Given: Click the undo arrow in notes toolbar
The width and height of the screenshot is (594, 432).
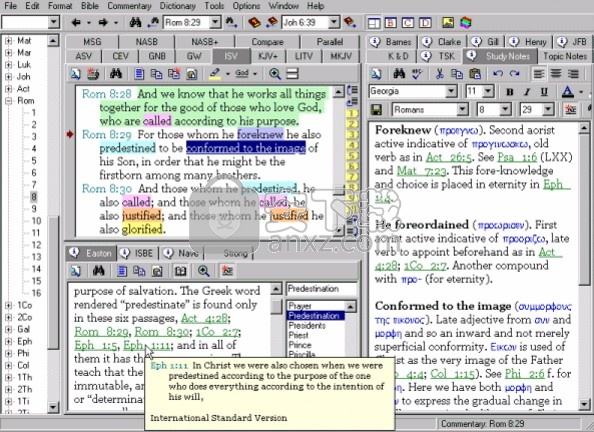Looking at the screenshot, I should pyautogui.click(x=498, y=73).
